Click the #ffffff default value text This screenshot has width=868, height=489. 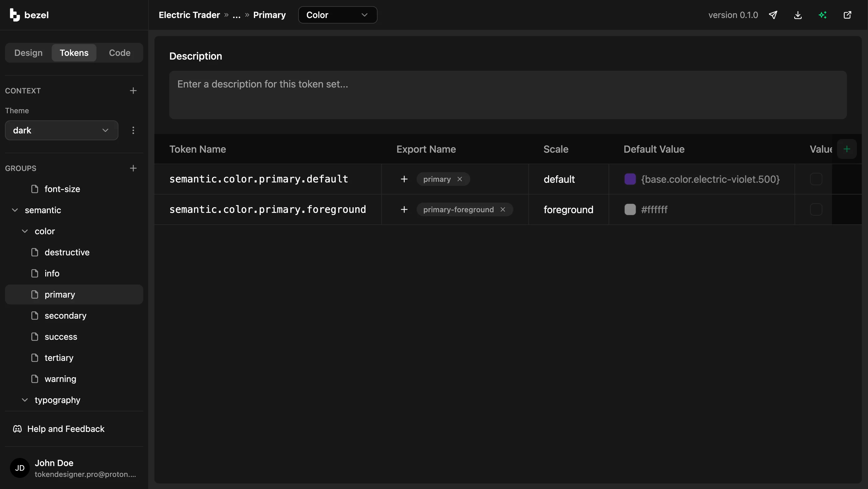[654, 209]
